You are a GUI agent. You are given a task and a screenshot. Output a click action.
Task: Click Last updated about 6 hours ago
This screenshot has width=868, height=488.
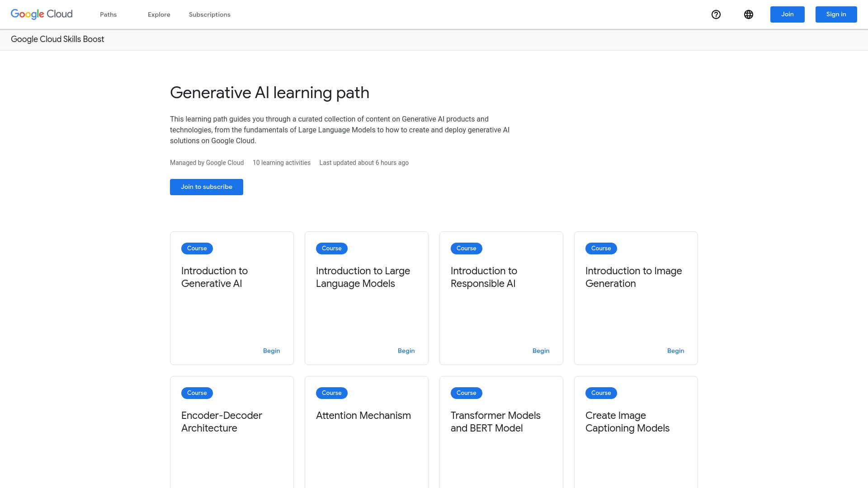point(364,163)
